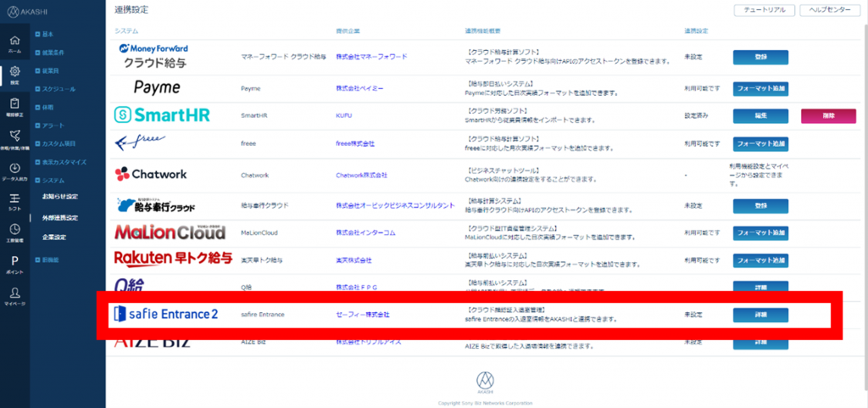Open the 企業設定 submenu item

coord(54,238)
